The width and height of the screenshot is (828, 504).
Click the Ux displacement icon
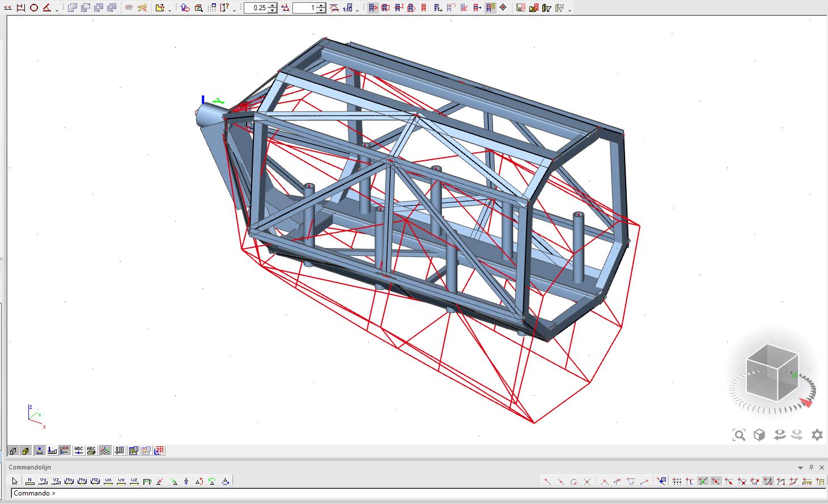click(x=108, y=481)
